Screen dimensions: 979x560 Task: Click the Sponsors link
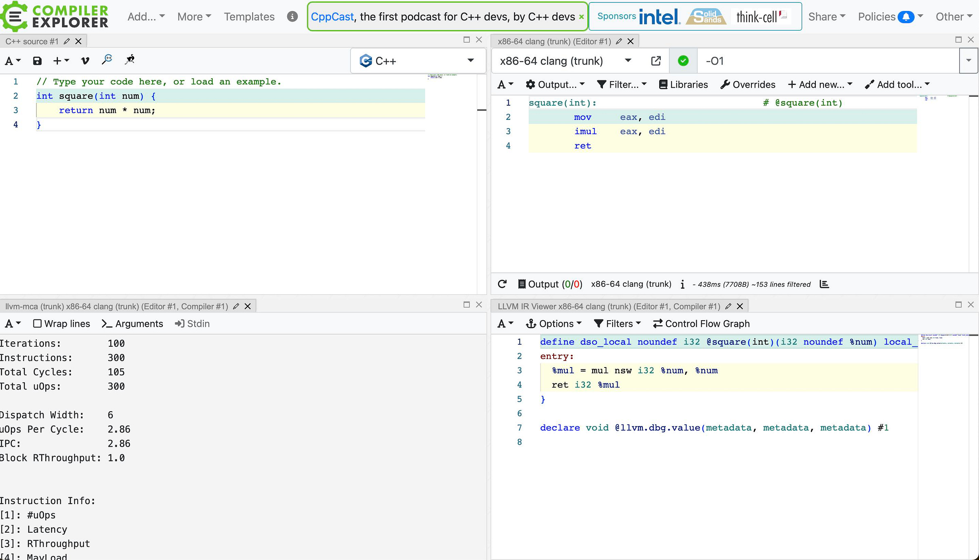coord(616,16)
